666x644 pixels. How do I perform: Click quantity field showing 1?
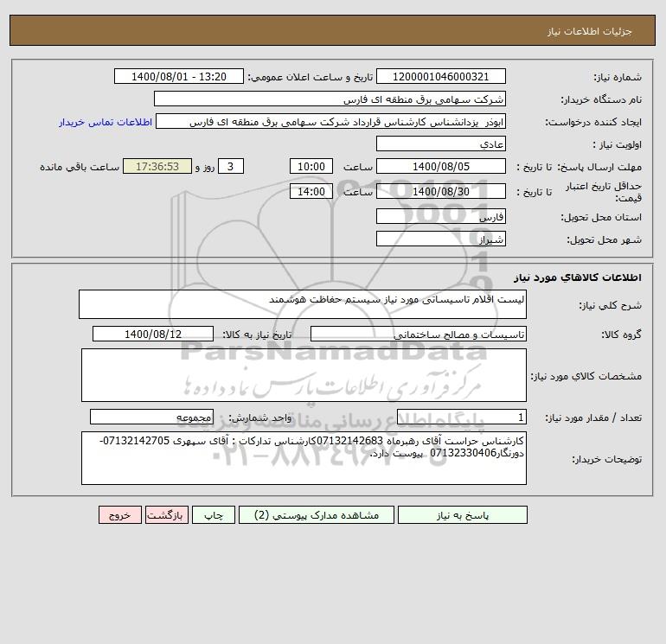pyautogui.click(x=462, y=418)
